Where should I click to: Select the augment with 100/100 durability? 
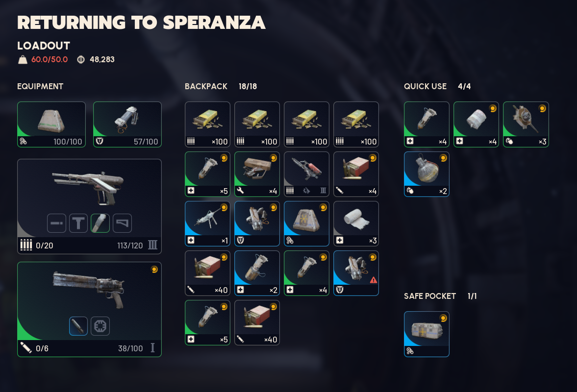(51, 124)
